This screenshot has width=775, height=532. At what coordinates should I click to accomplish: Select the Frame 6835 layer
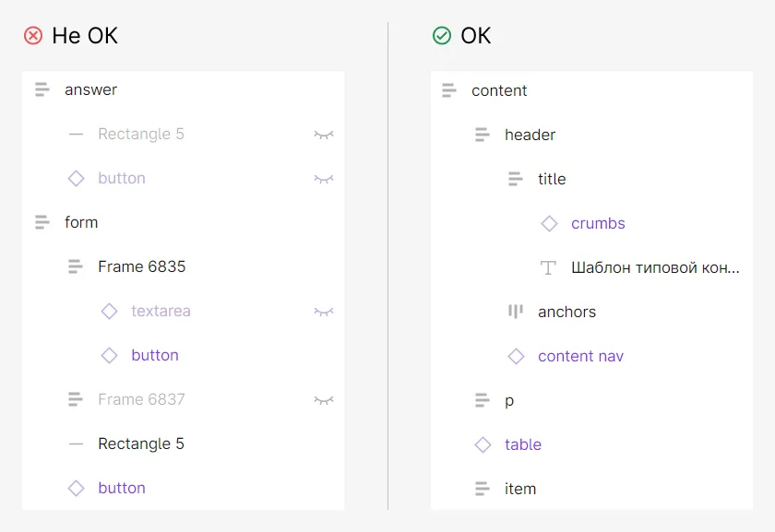point(184,266)
